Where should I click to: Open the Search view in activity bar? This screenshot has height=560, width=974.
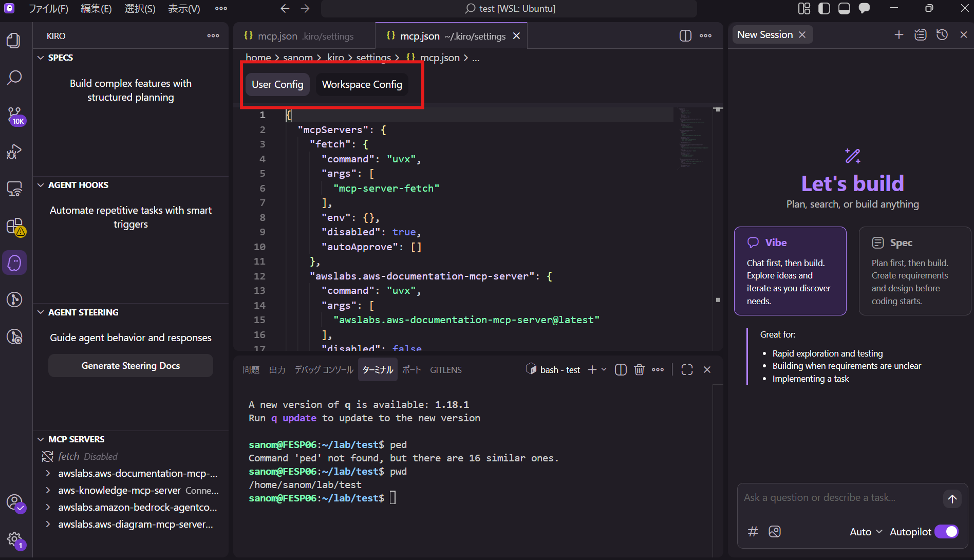pos(14,78)
